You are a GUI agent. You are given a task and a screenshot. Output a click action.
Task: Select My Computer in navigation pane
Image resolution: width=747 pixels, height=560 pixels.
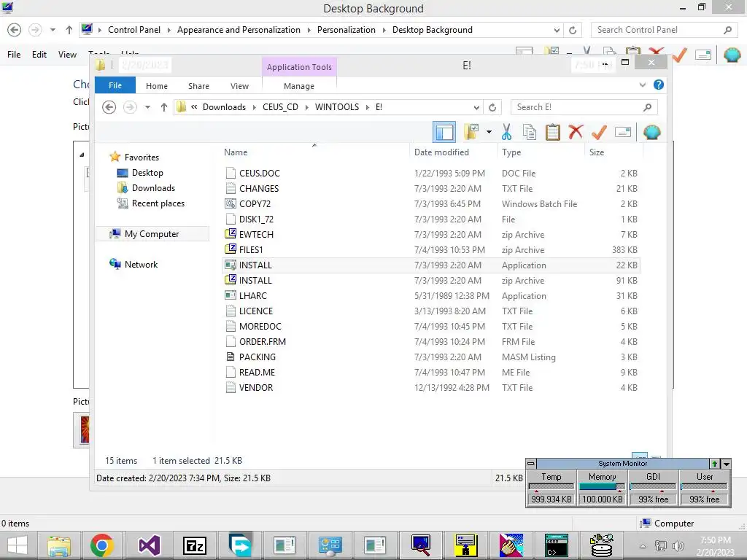pyautogui.click(x=152, y=234)
